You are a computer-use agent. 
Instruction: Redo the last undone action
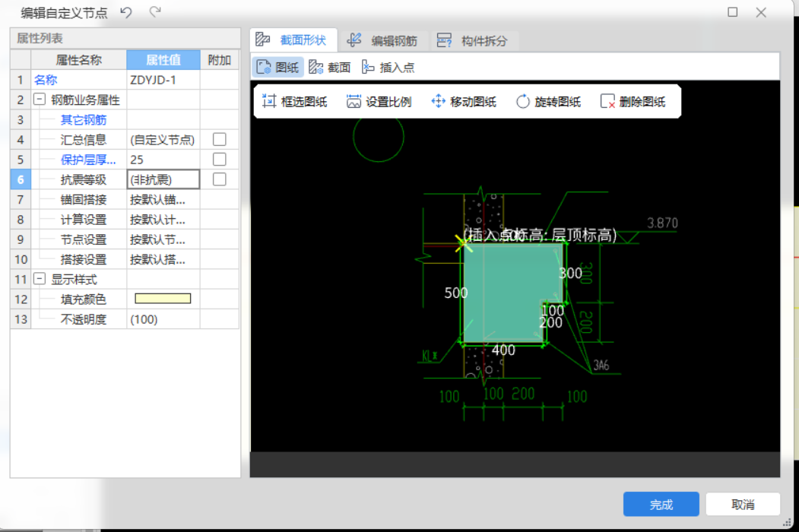coord(155,11)
